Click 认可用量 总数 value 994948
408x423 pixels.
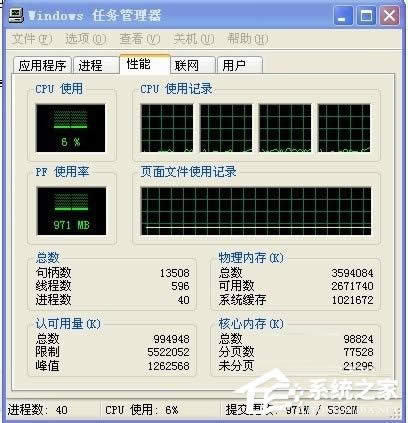pyautogui.click(x=171, y=339)
